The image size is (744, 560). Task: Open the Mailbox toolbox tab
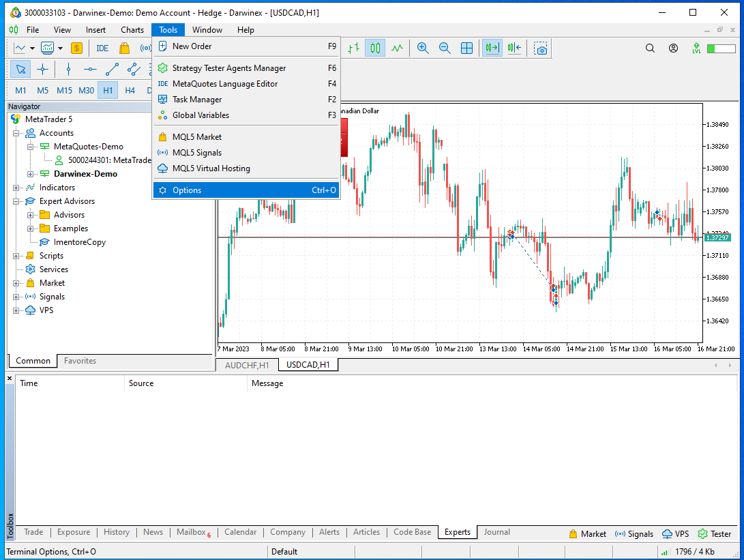[x=194, y=532]
